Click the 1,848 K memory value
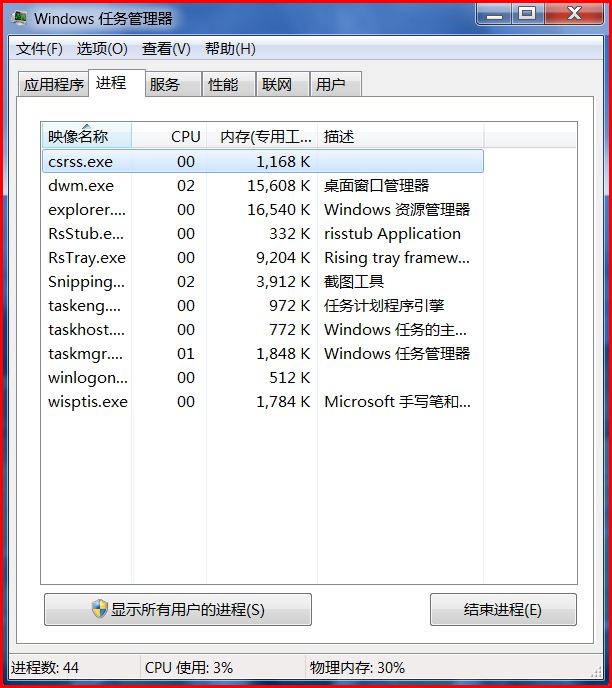612x688 pixels. tap(283, 353)
